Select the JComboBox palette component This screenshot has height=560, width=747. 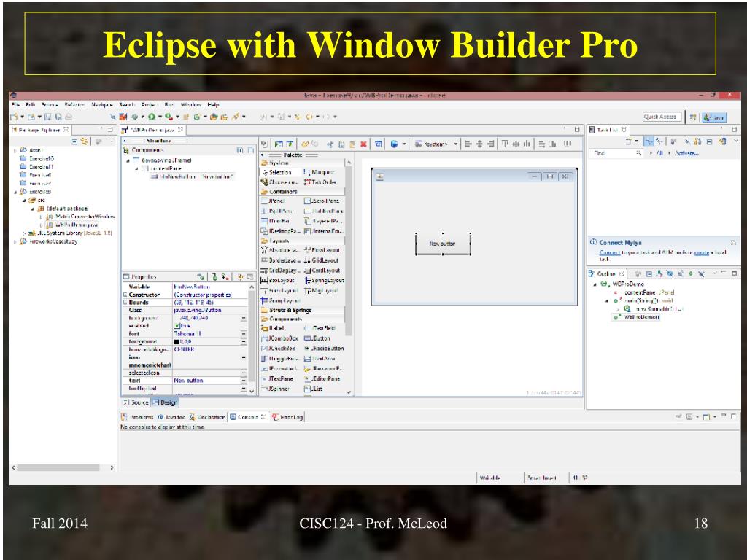(279, 338)
